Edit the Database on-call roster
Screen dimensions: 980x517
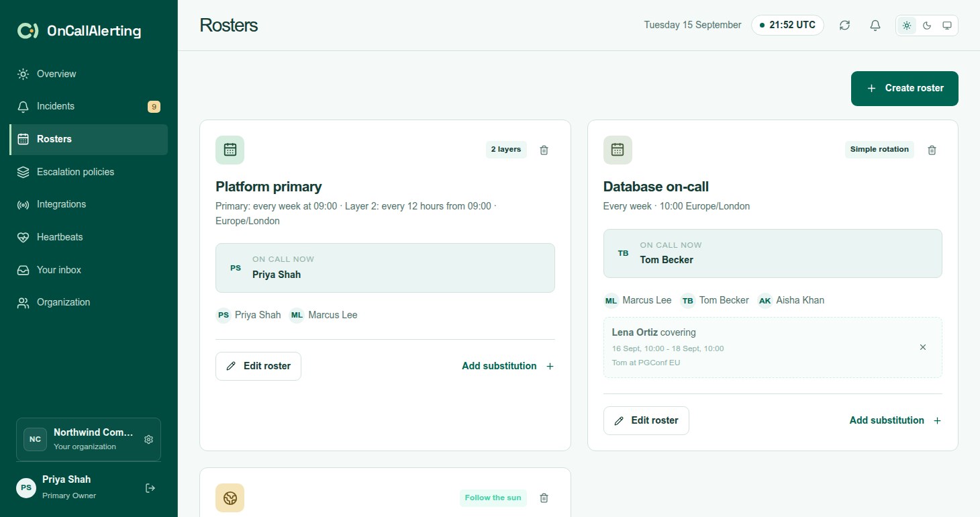click(646, 420)
